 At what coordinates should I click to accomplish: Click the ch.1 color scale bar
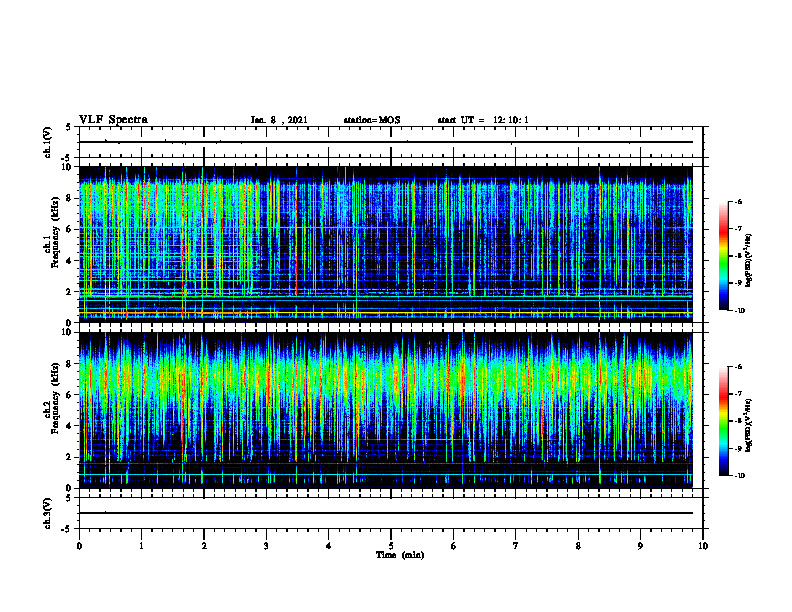tap(723, 256)
